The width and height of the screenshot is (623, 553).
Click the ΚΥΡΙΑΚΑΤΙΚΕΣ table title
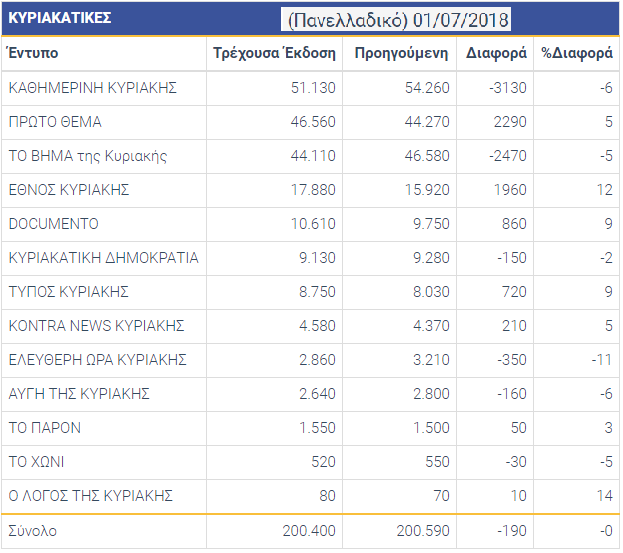pos(60,18)
